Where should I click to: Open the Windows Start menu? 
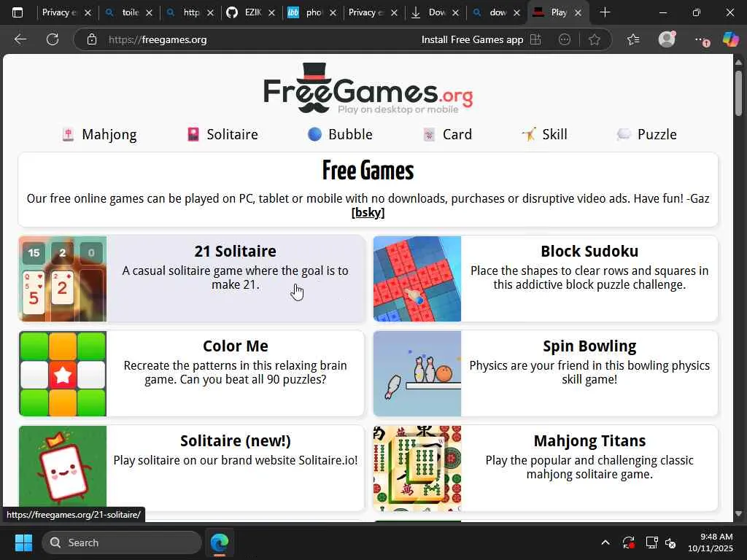pyautogui.click(x=23, y=542)
